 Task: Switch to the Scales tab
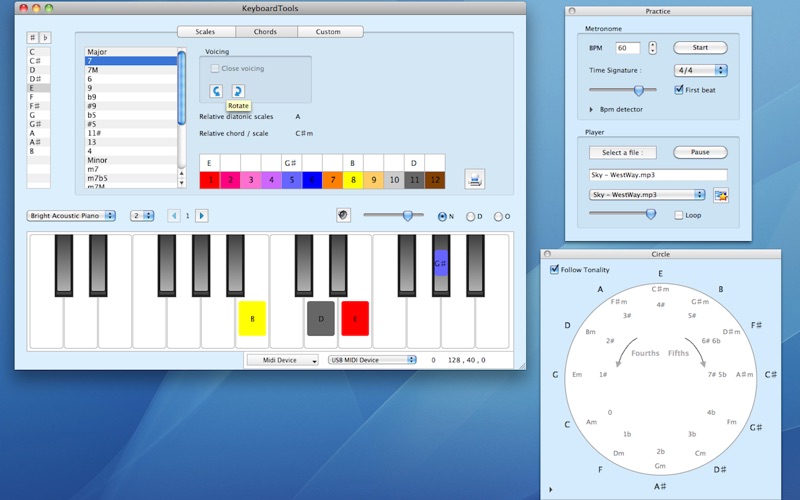click(206, 32)
